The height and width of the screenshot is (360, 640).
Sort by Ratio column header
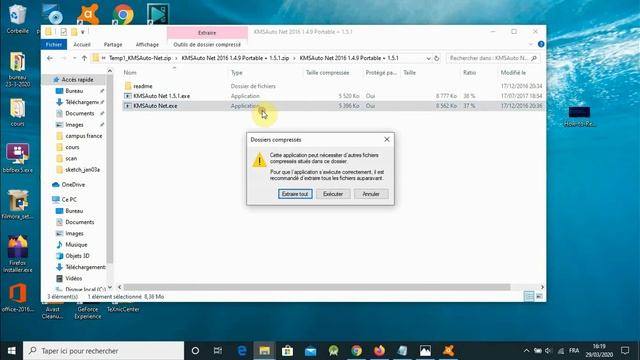(469, 73)
